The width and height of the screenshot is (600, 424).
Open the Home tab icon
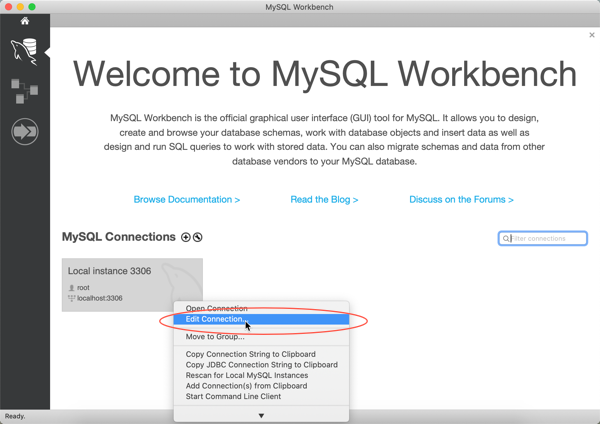pos(25,21)
